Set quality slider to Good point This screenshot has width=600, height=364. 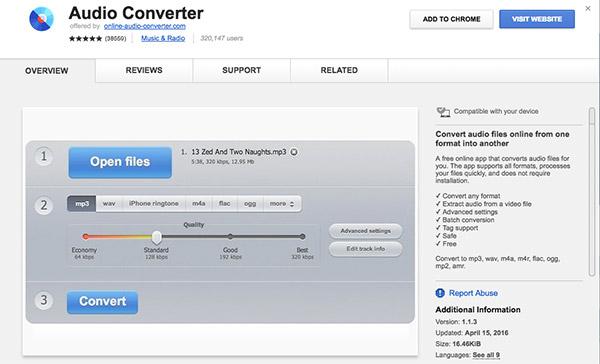point(230,237)
